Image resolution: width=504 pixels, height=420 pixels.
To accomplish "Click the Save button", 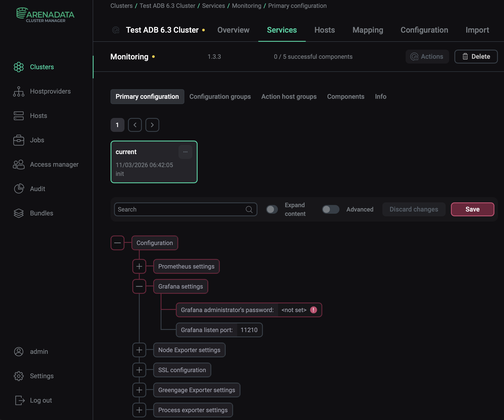I will tap(472, 209).
